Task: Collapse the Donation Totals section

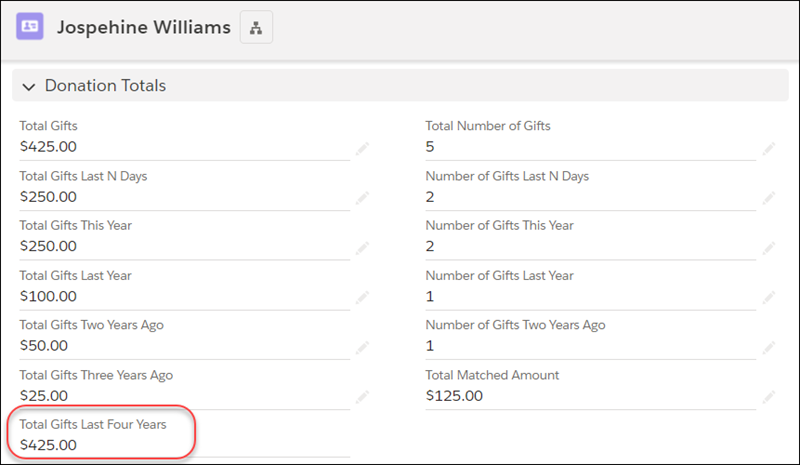Action: click(x=29, y=87)
